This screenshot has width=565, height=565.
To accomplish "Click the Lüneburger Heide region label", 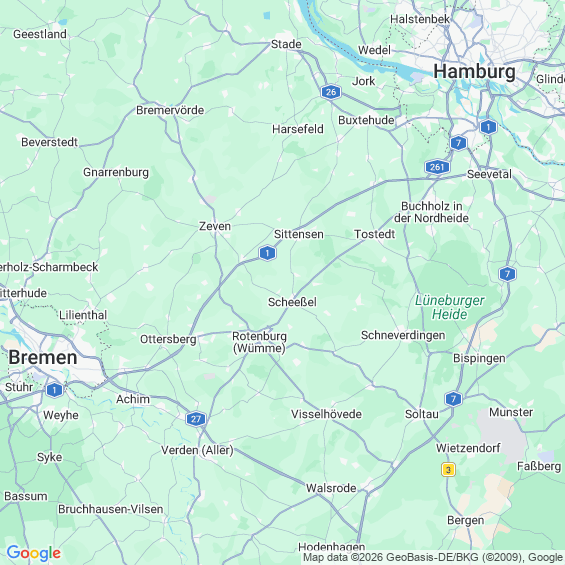I will pyautogui.click(x=449, y=307).
